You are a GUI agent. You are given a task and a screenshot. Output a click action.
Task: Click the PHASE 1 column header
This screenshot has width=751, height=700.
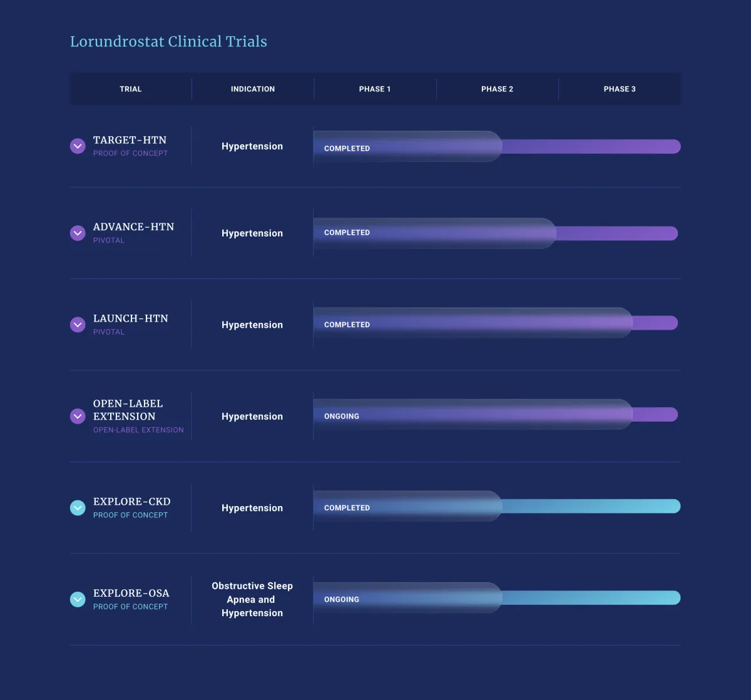point(374,89)
